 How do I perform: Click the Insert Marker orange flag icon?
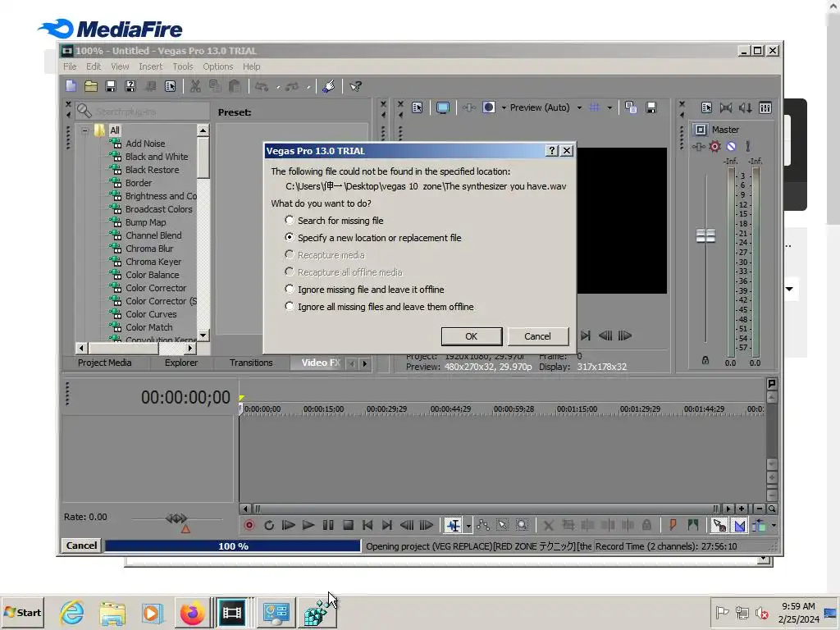673,525
